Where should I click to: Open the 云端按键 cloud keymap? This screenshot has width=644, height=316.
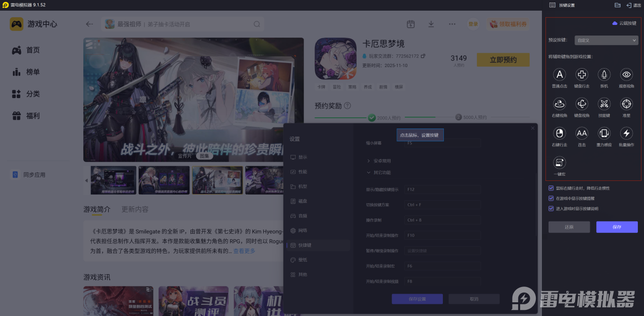(624, 23)
